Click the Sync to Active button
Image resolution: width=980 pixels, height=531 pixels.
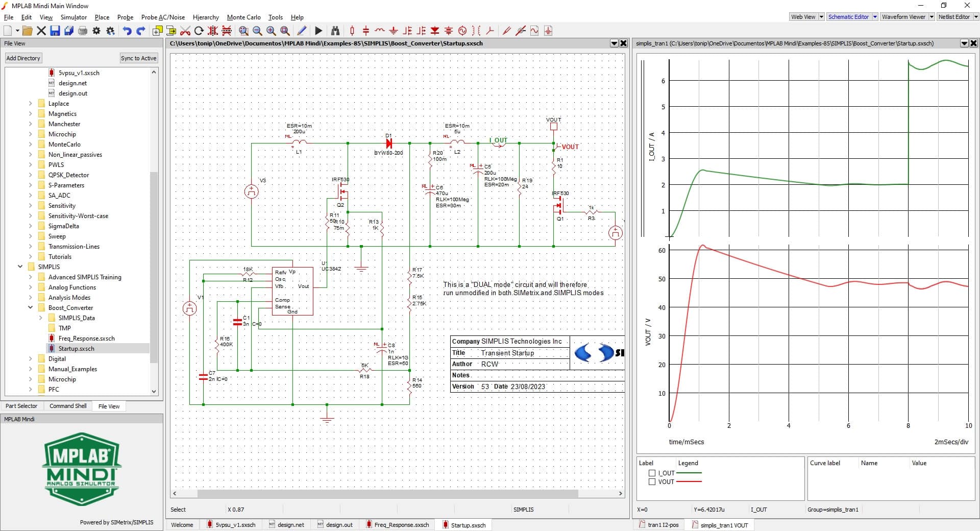coord(138,58)
